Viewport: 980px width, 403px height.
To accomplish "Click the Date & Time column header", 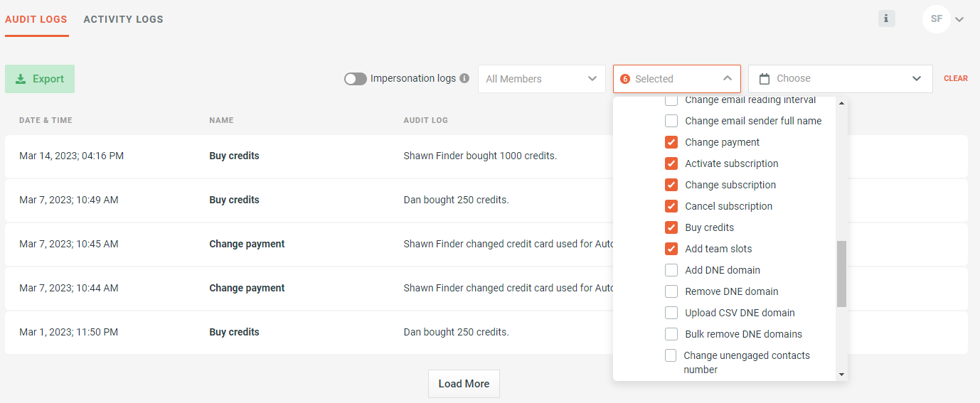I will 46,120.
